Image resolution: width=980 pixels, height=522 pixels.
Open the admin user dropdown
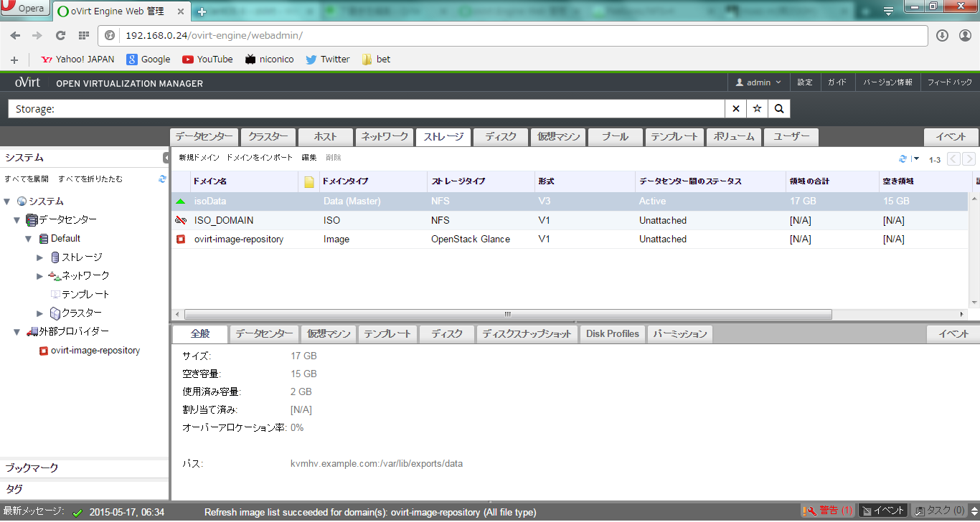(x=759, y=82)
